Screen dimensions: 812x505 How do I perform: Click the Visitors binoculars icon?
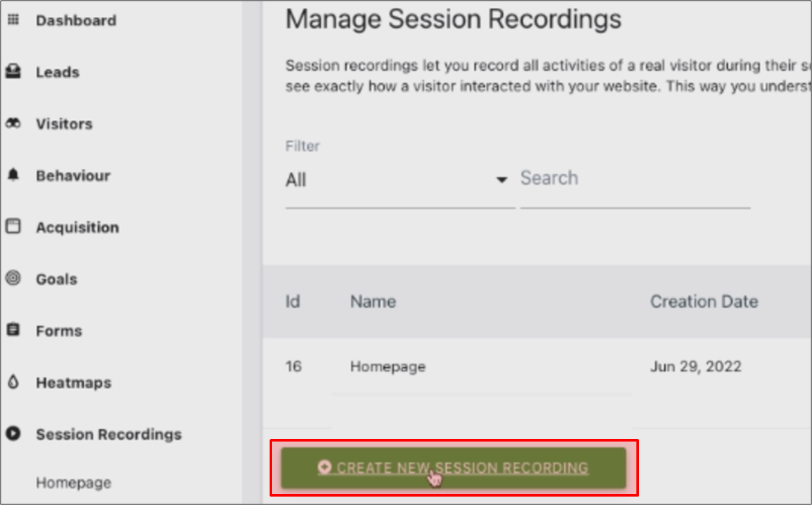13,124
